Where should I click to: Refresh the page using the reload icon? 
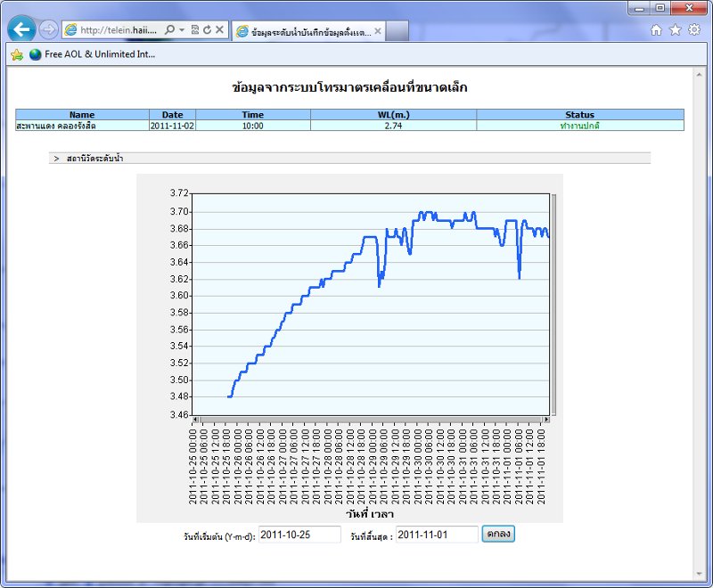pos(207,29)
